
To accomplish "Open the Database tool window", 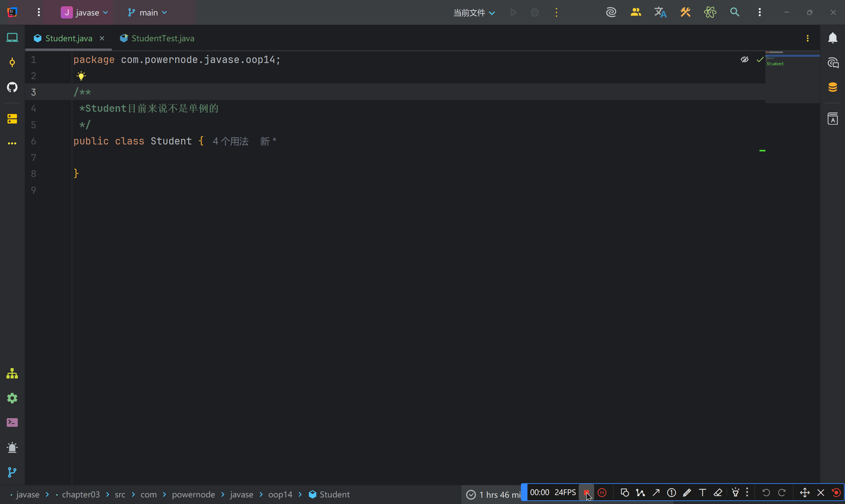I will (x=832, y=87).
